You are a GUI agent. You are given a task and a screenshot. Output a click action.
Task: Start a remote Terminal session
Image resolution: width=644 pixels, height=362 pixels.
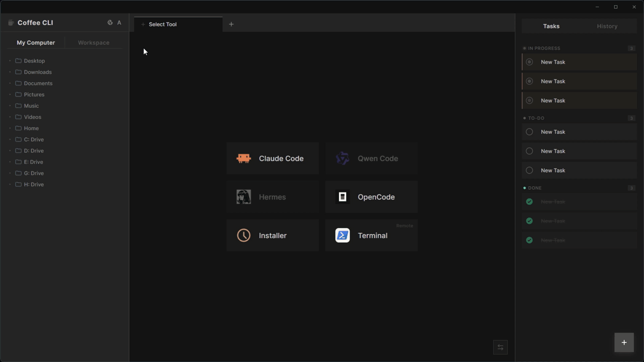pos(371,235)
